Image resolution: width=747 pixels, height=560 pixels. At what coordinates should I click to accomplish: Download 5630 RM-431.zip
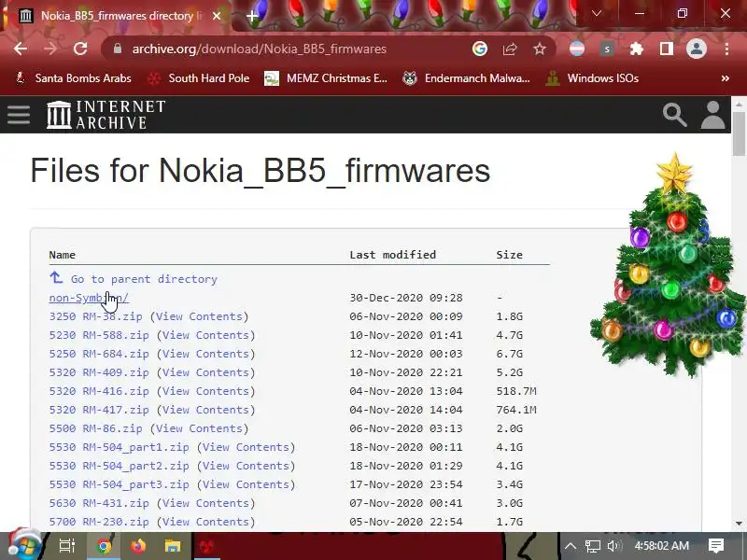99,503
